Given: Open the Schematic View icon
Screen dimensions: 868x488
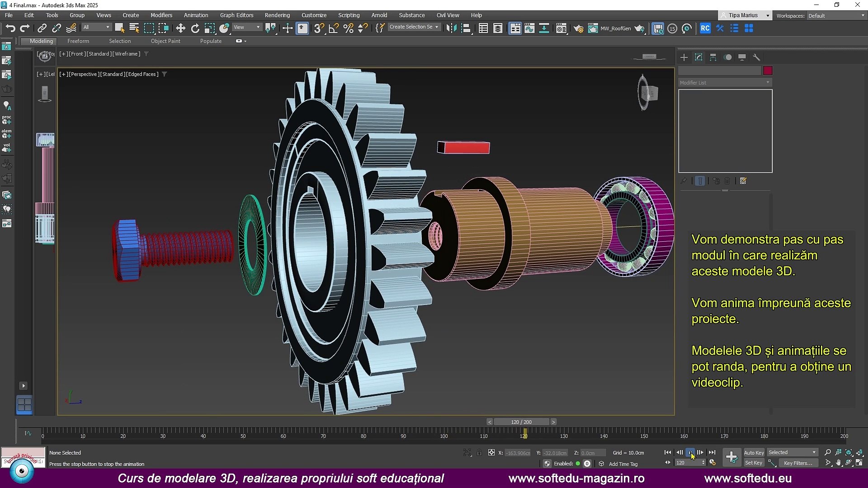Looking at the screenshot, I should pos(544,28).
